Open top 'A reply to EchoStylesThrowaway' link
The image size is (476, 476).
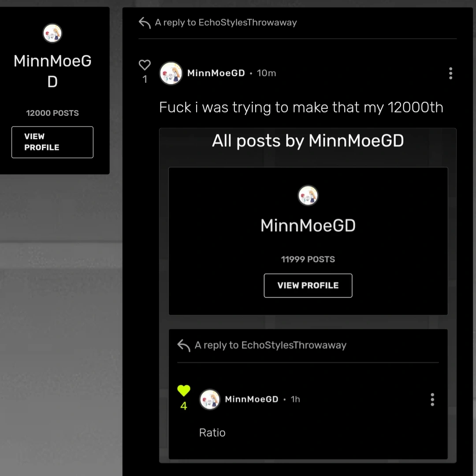point(226,22)
